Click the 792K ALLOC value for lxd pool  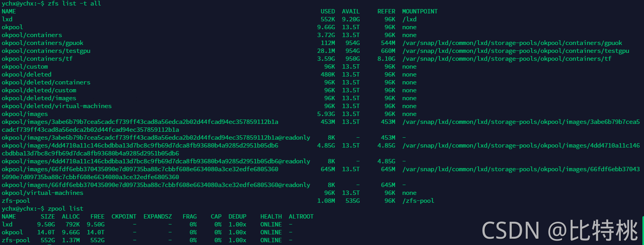[72, 224]
